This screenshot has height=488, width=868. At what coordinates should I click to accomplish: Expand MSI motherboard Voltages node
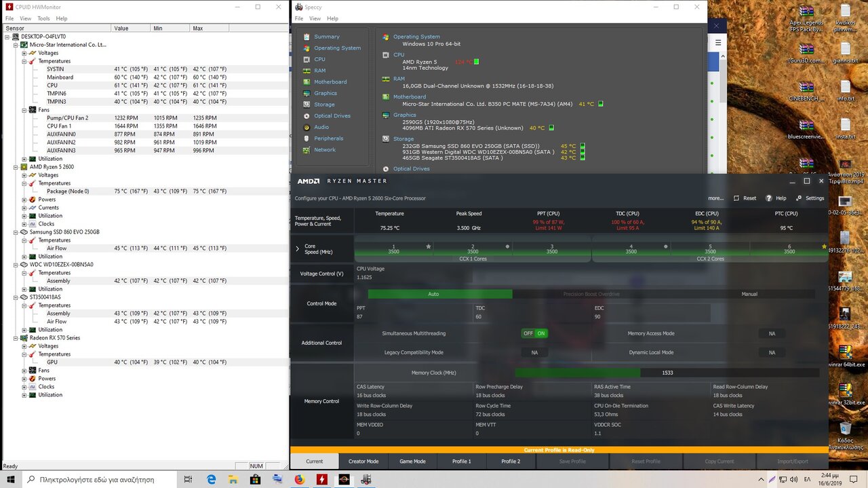pyautogui.click(x=24, y=53)
